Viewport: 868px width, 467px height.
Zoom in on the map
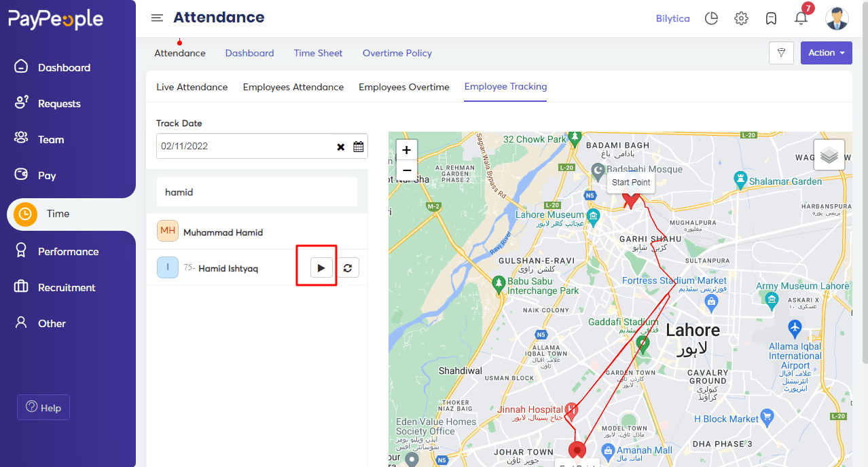pos(407,150)
